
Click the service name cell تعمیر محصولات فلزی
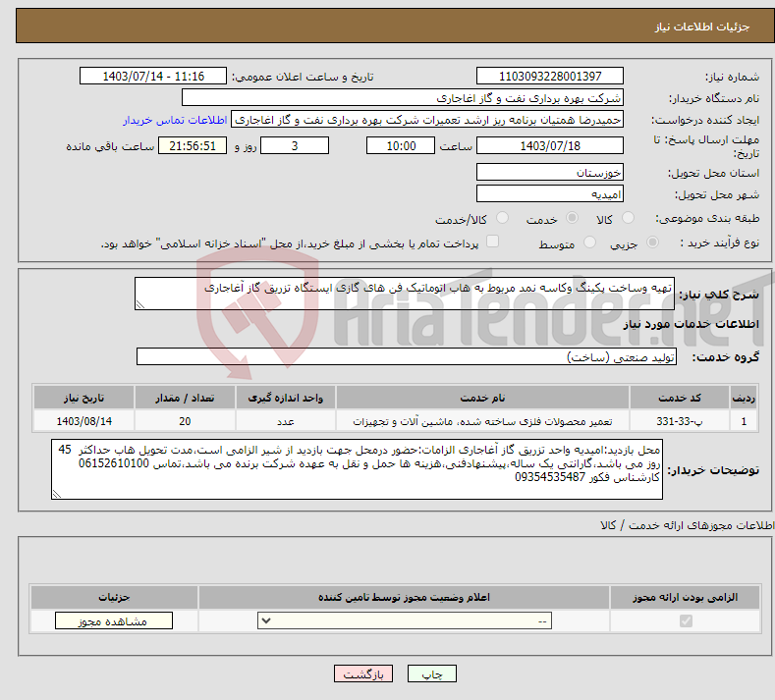482,421
